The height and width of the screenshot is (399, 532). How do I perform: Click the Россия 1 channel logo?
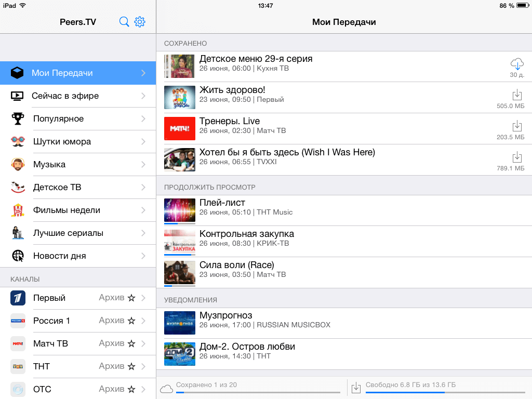(x=18, y=321)
